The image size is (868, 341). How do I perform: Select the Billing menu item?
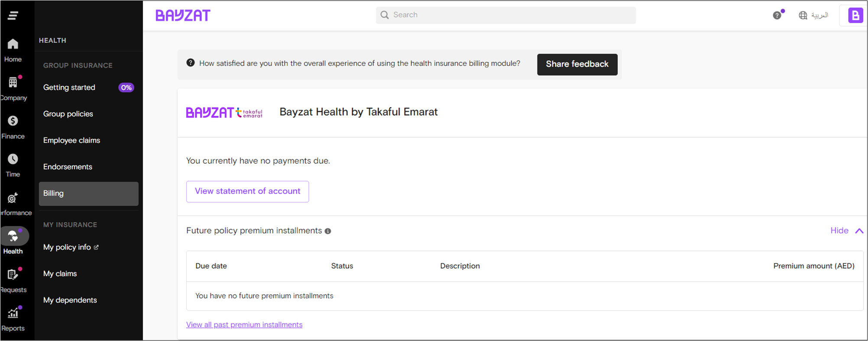click(x=88, y=194)
